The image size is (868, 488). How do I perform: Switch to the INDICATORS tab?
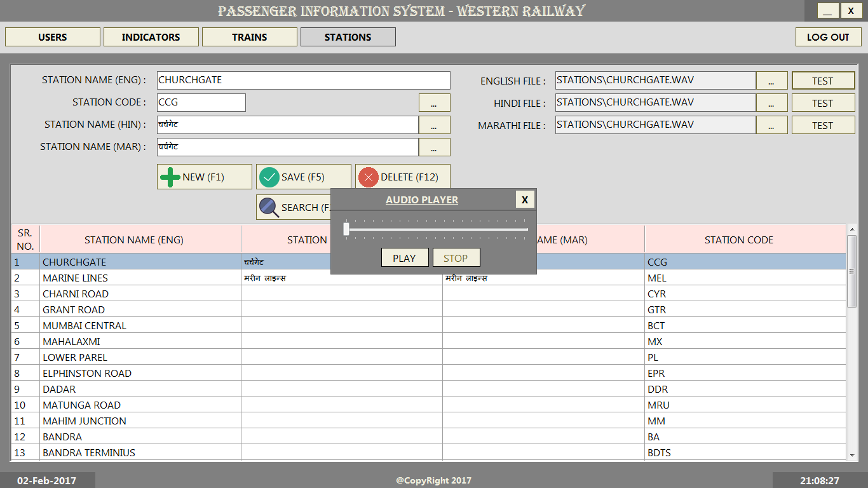click(151, 37)
